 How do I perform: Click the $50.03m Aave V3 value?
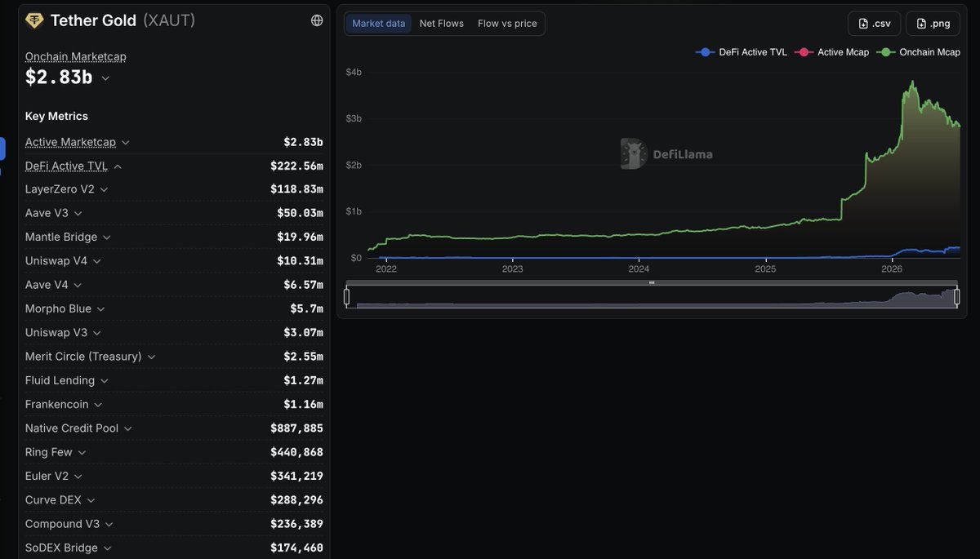300,213
